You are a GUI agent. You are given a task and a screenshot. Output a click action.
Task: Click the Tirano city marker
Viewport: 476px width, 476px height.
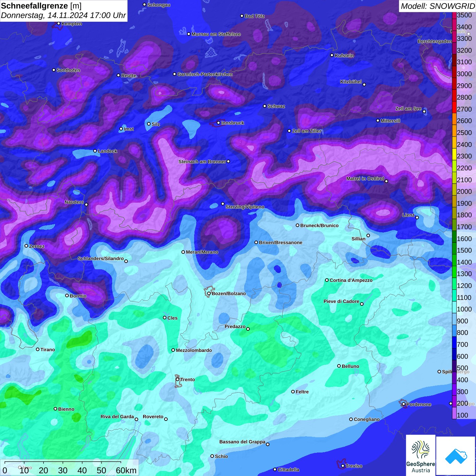38,349
